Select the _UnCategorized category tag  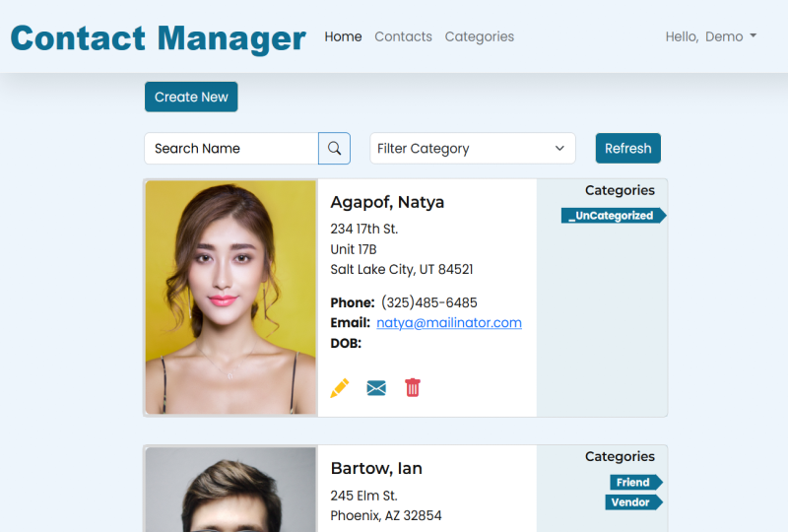614,216
